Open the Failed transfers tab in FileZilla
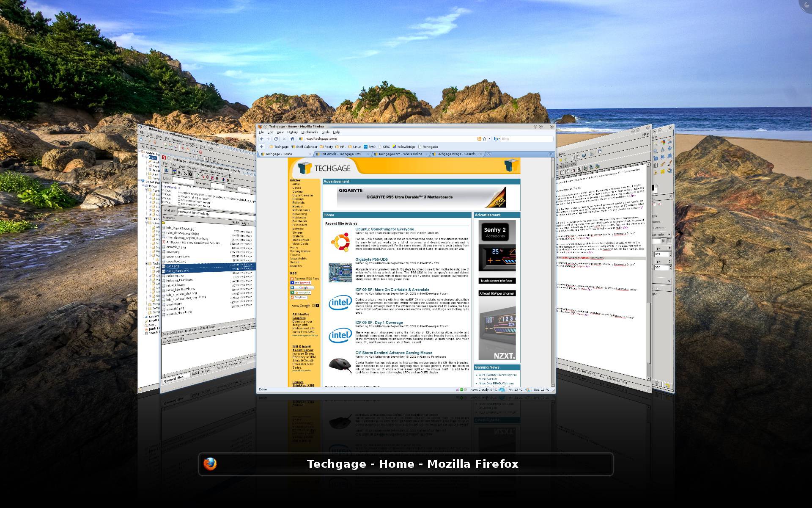This screenshot has width=812, height=508. pos(201,372)
